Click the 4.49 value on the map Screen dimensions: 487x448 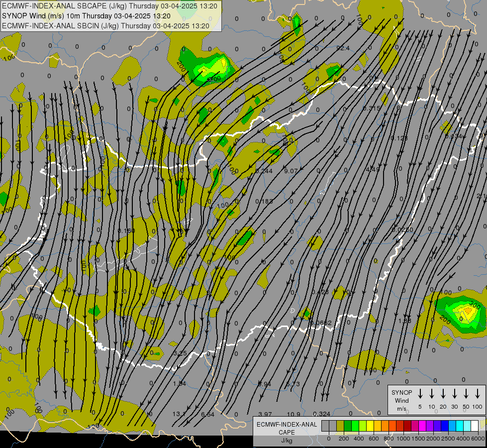(x=373, y=169)
